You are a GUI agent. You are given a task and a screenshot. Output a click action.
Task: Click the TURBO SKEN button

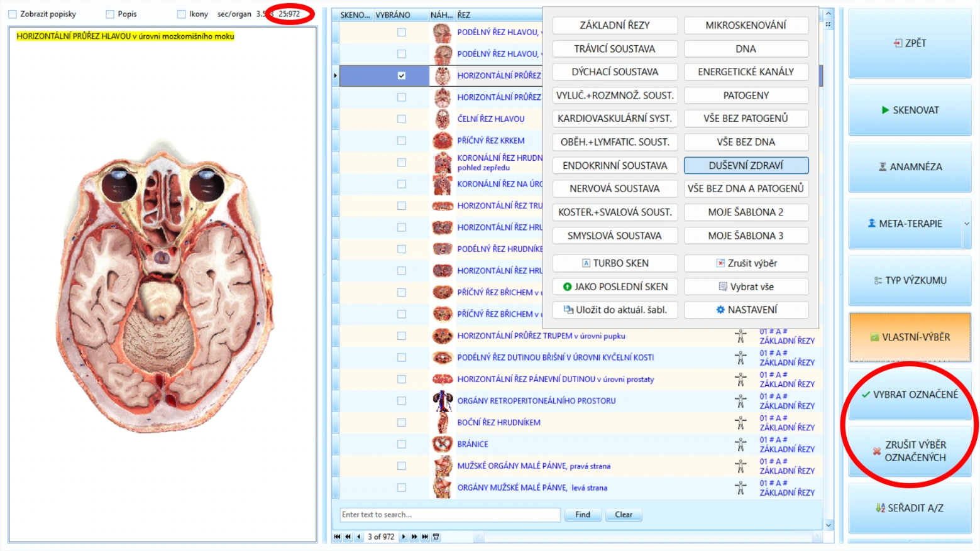pyautogui.click(x=615, y=263)
